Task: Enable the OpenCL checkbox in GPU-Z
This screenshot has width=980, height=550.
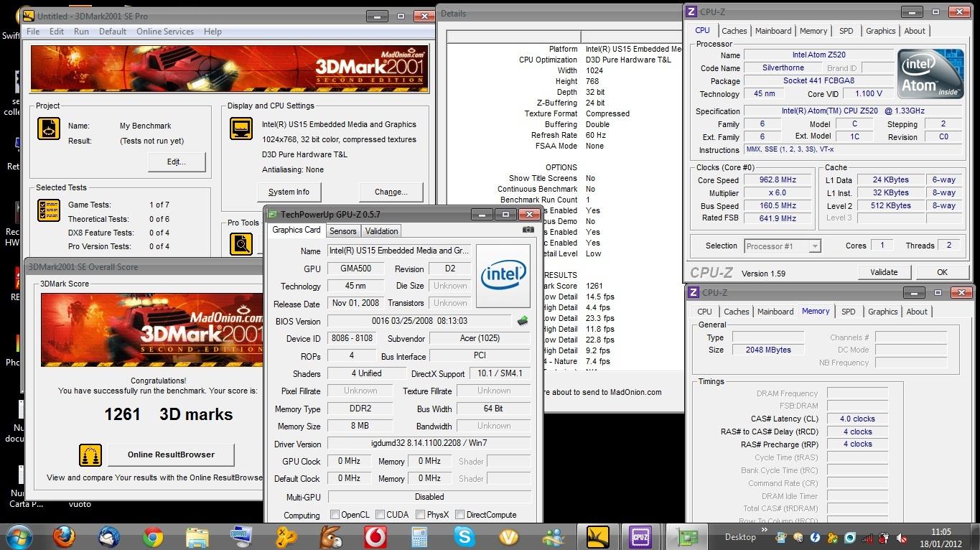Action: (x=335, y=514)
